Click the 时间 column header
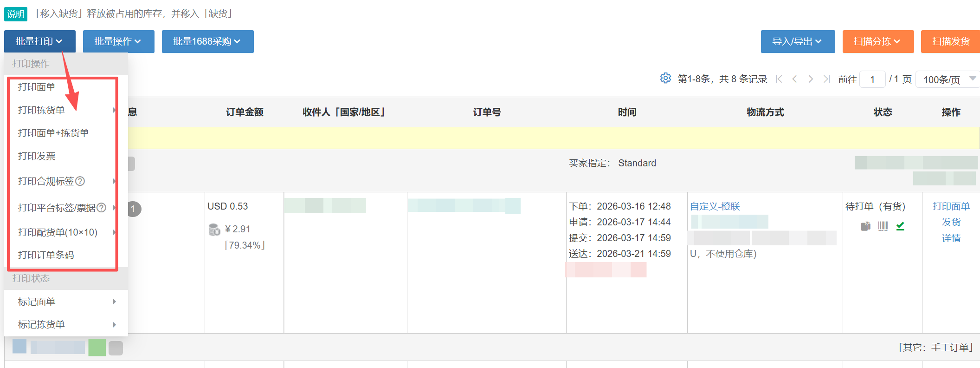The height and width of the screenshot is (368, 980). (x=627, y=112)
